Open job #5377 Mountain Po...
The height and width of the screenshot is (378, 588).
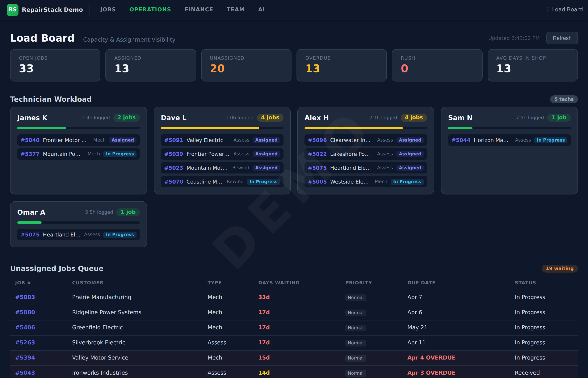click(x=79, y=154)
